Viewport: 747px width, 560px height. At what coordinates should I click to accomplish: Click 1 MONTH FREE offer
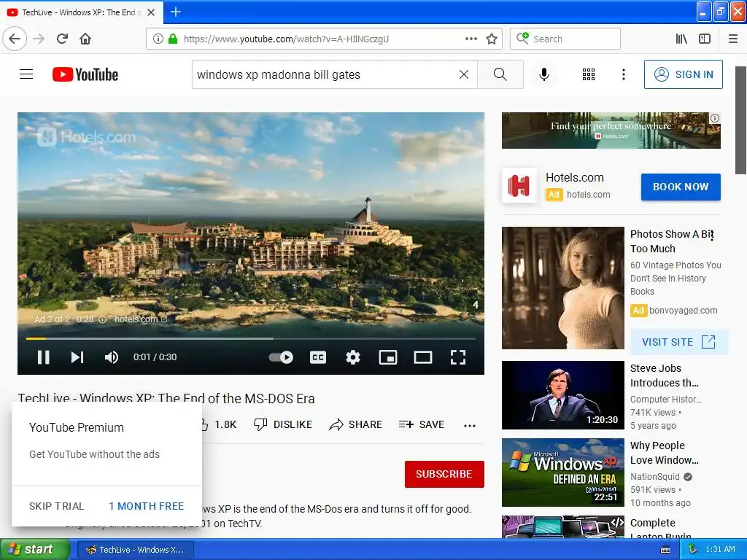pos(146,506)
